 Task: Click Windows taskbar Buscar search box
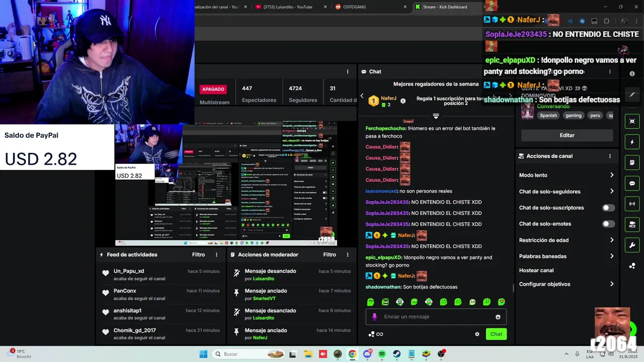coord(250,354)
